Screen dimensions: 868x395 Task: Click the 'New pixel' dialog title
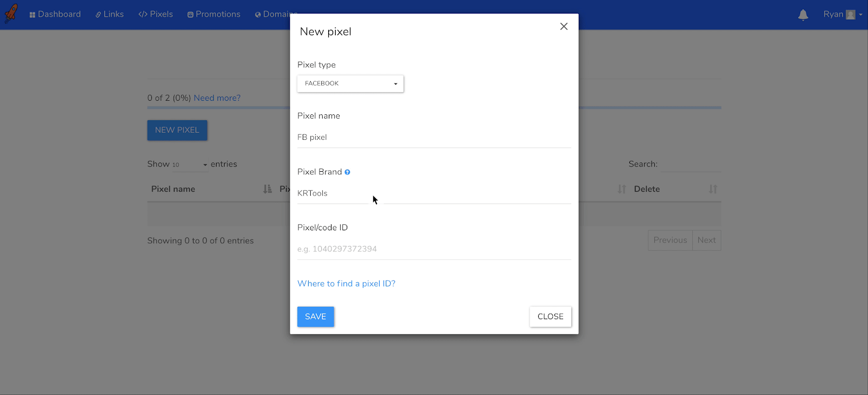[x=325, y=31]
